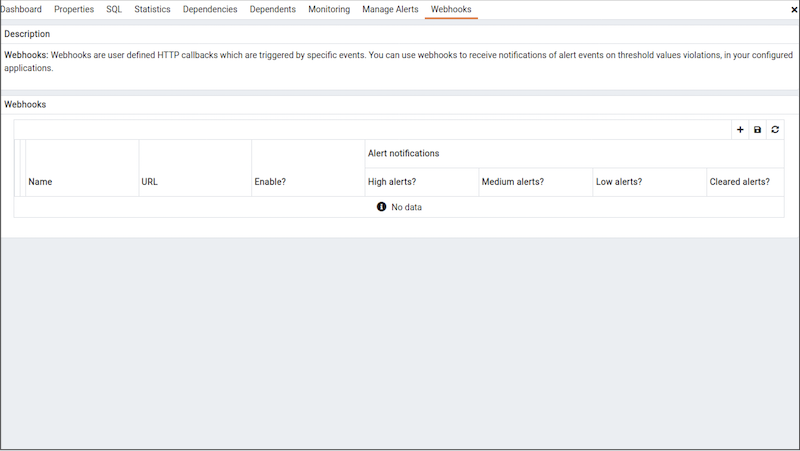Open the Monitoring tab
The width and height of the screenshot is (800, 451).
(x=329, y=9)
